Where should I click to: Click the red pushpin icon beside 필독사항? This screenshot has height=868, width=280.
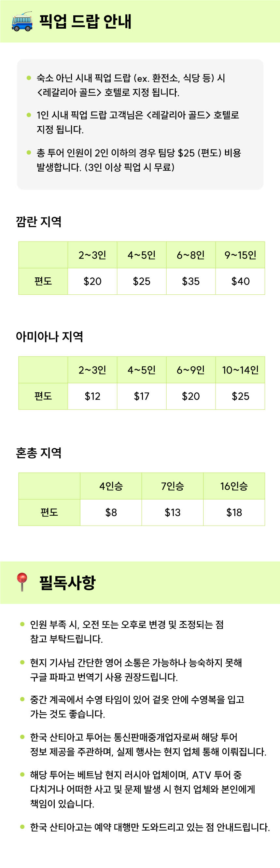(x=22, y=582)
